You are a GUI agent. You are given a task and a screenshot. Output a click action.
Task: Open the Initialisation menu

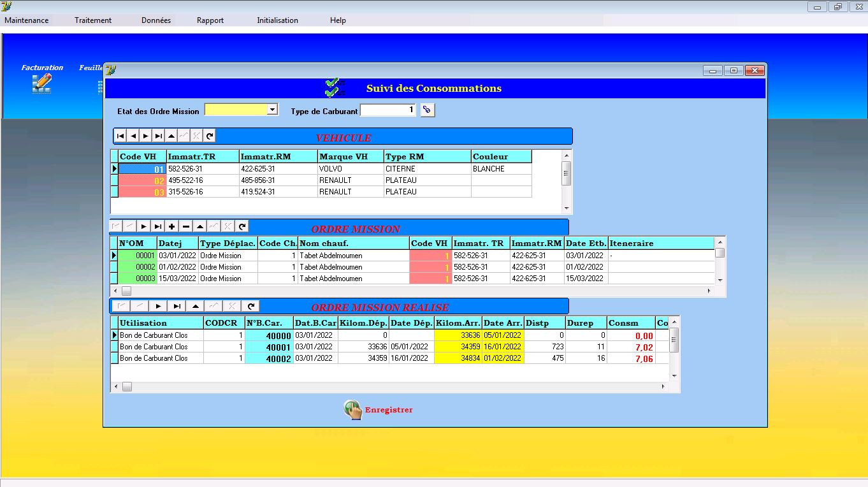coord(277,20)
